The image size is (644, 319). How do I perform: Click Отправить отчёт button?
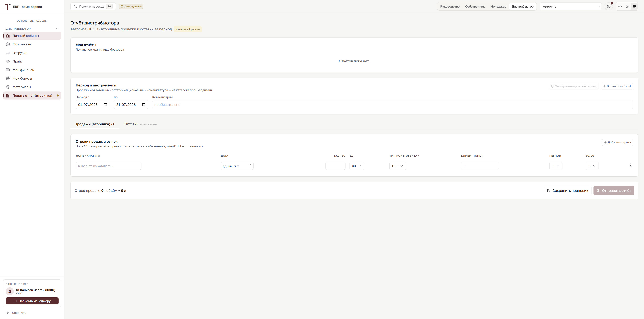click(x=614, y=190)
